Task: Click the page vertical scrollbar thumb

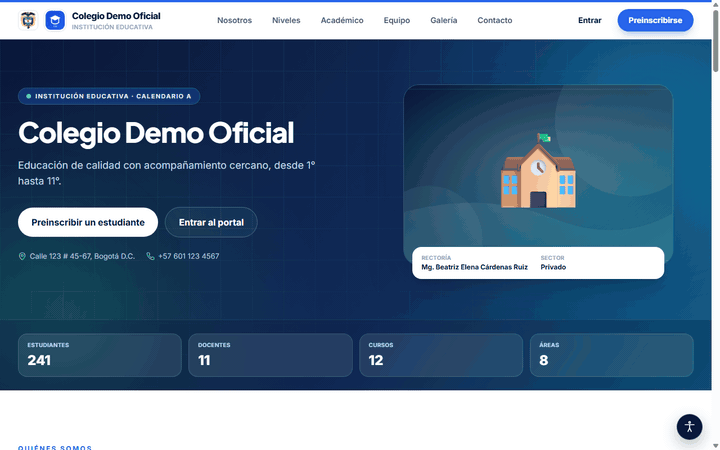Action: point(715,40)
